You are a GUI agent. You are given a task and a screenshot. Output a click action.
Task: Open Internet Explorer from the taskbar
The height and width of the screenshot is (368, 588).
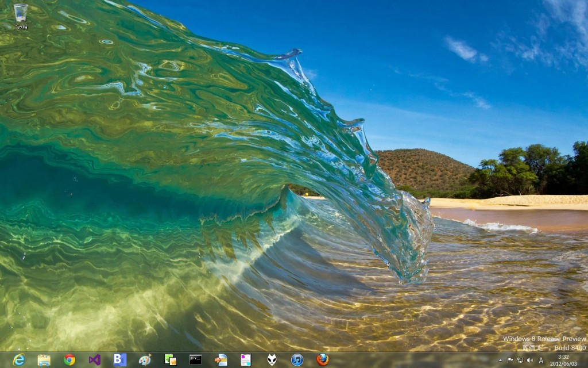[19, 360]
